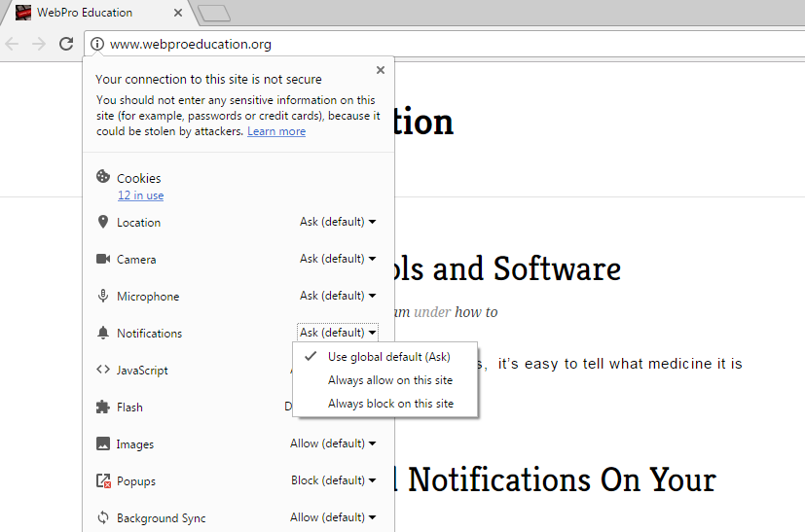The image size is (805, 532).
Task: Click the site info icon in address bar
Action: pos(97,44)
